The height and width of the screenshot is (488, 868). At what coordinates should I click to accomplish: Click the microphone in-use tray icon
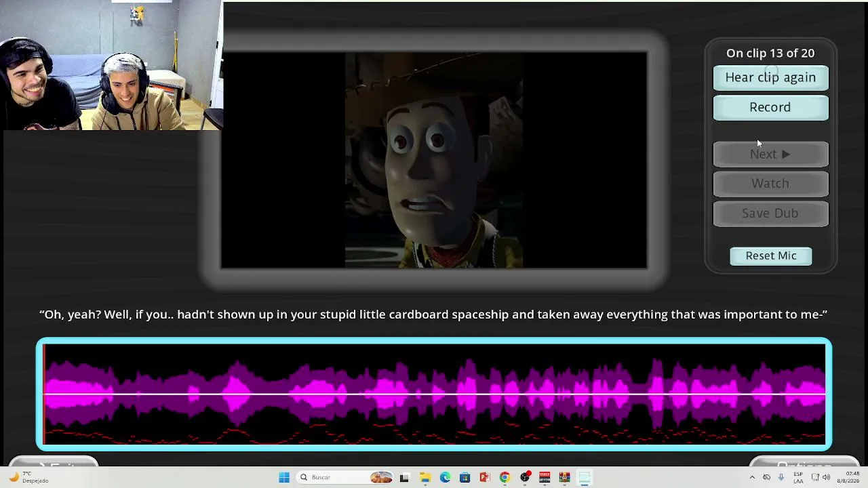pyautogui.click(x=781, y=477)
